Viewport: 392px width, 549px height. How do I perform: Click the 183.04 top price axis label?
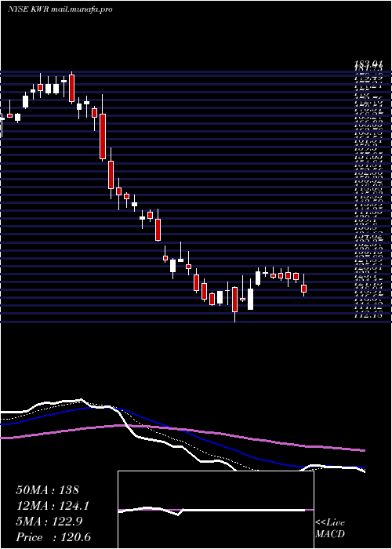(x=367, y=64)
